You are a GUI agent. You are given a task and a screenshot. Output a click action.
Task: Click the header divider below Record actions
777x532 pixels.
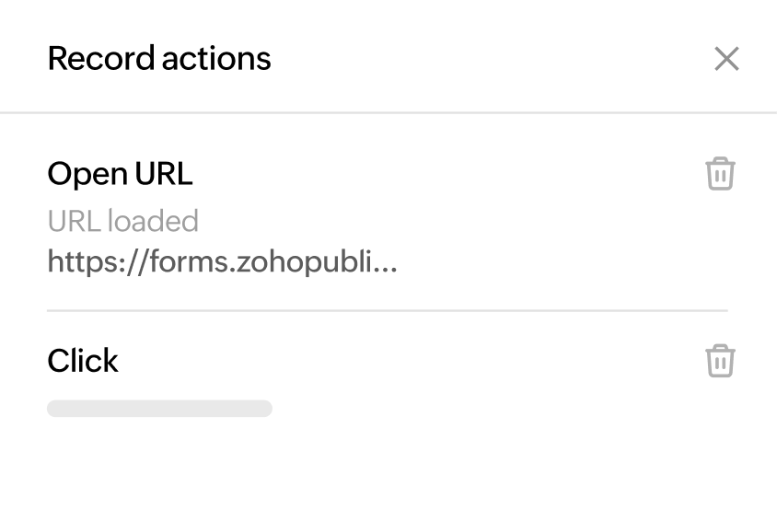pos(388,113)
